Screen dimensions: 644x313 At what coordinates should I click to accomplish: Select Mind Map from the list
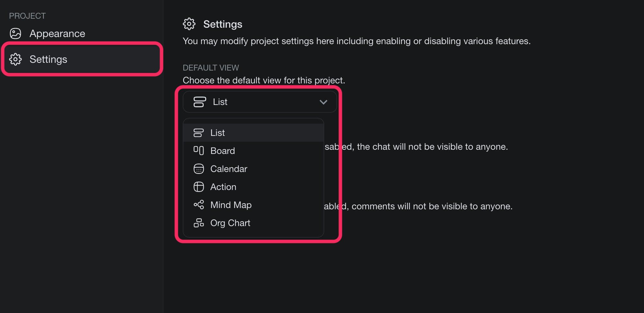[x=231, y=204]
